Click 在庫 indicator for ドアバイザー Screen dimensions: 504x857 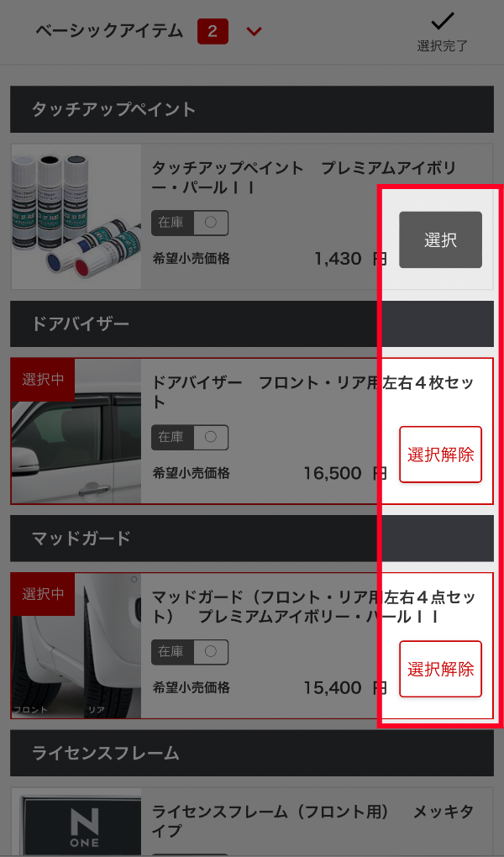190,437
